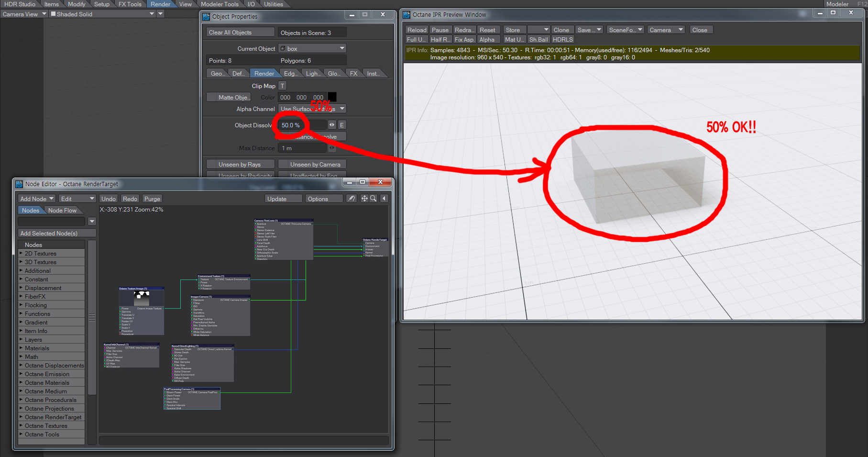
Task: Click the left arrow collapse icon in Node Editor
Action: tap(384, 199)
